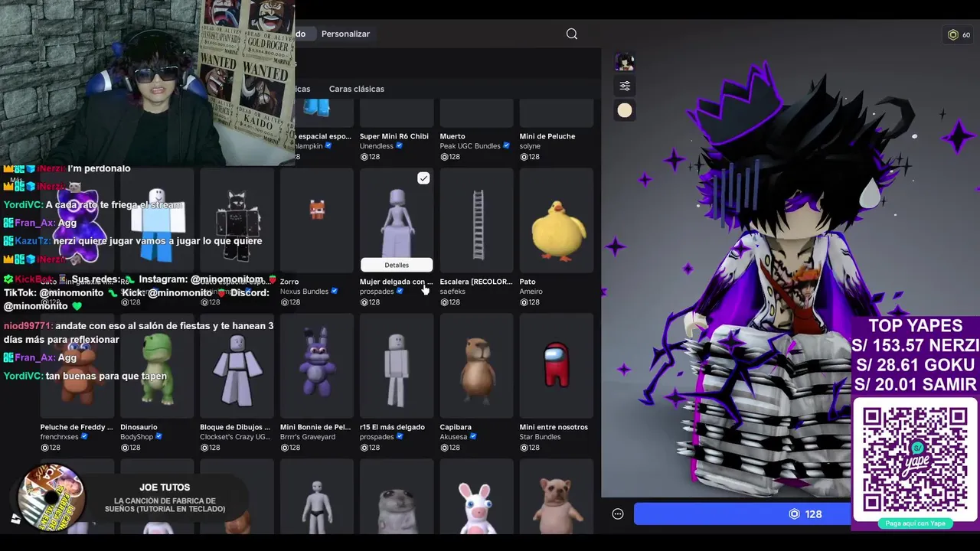Visit creator Ameiro

[531, 292]
